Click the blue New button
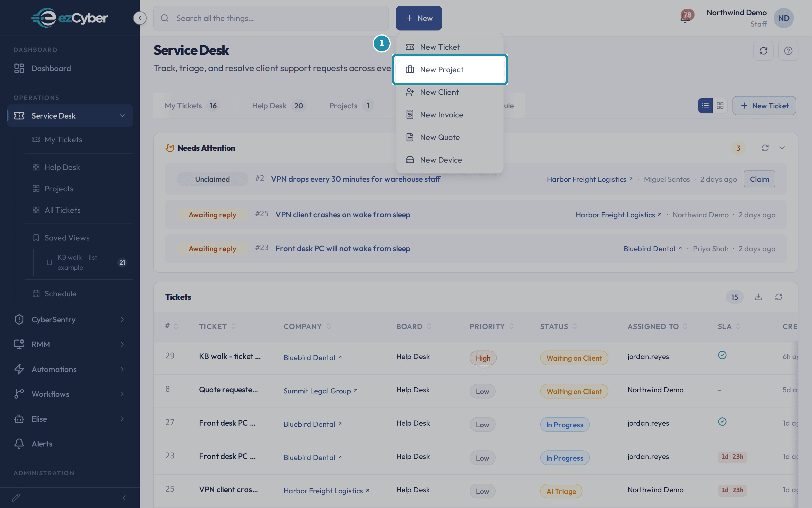 coord(419,18)
